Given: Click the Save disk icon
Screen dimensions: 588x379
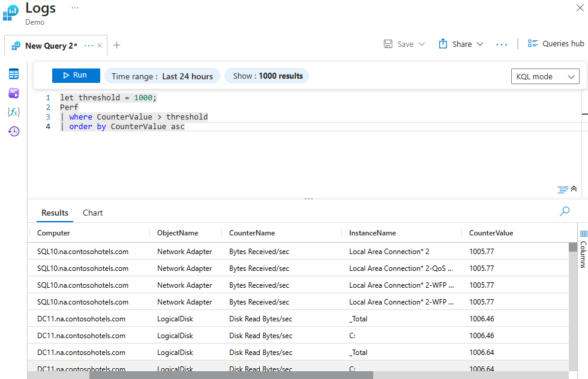Looking at the screenshot, I should point(388,44).
